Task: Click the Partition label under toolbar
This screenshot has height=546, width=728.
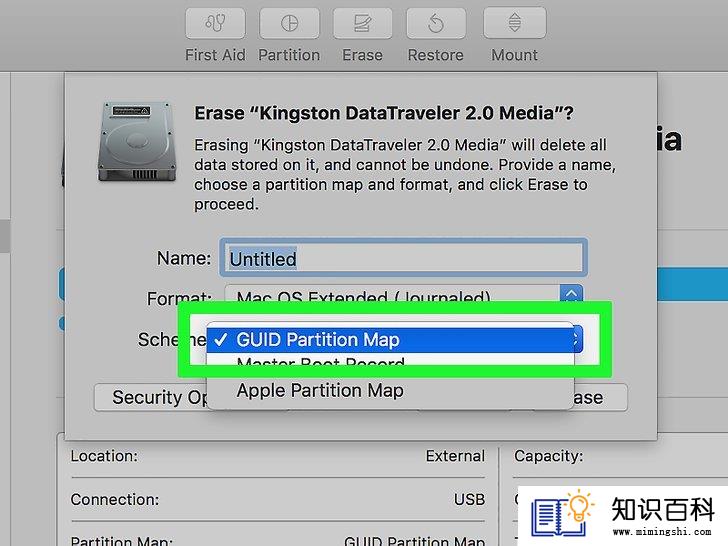Action: 289,55
